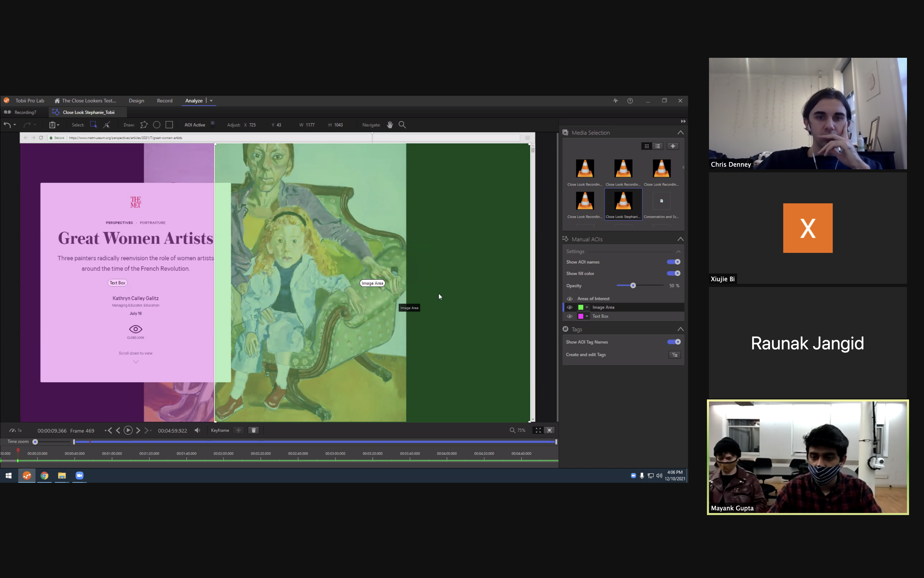Choose the polygon draw tool
The image size is (924, 578).
144,125
